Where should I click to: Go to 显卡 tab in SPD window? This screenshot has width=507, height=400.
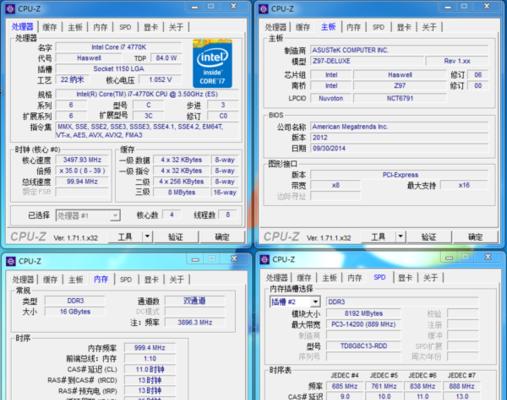405,277
